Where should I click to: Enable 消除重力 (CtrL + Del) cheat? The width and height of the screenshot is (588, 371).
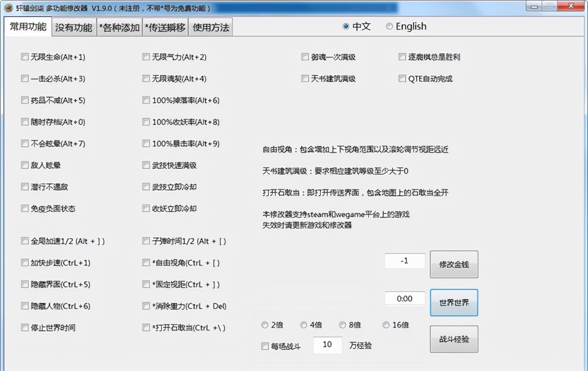click(146, 306)
